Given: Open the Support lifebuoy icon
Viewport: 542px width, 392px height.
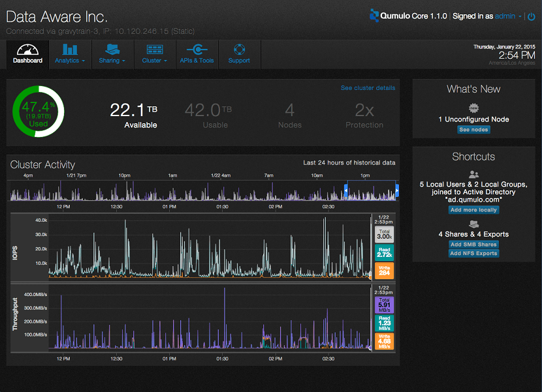Looking at the screenshot, I should pos(239,50).
